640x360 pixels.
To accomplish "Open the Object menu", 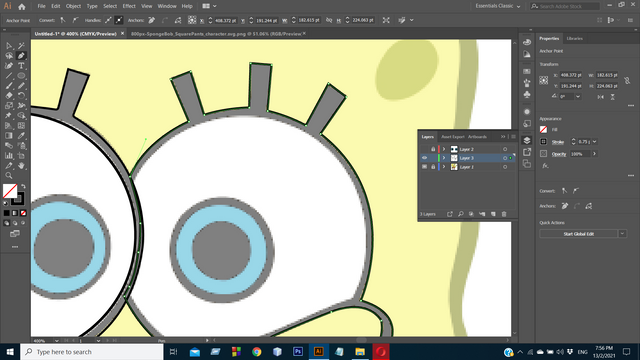I will (73, 6).
